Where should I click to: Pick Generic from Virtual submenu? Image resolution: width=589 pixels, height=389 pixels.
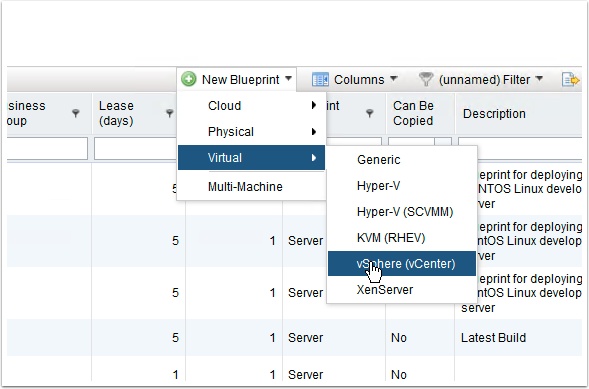tap(402, 160)
